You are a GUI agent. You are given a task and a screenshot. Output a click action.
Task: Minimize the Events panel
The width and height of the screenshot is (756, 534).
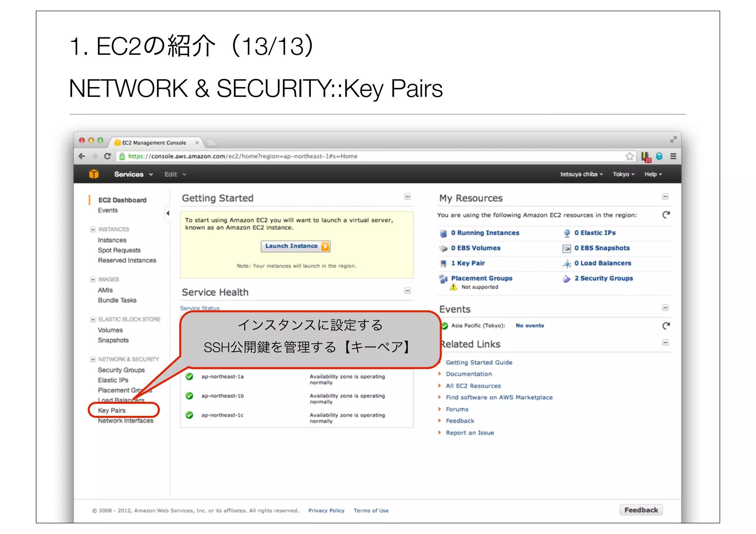(665, 308)
